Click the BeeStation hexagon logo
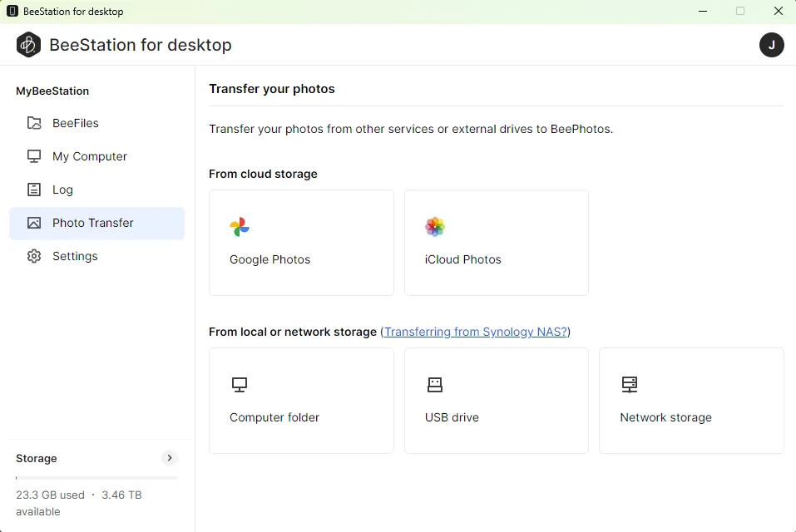Image resolution: width=796 pixels, height=532 pixels. (x=28, y=44)
